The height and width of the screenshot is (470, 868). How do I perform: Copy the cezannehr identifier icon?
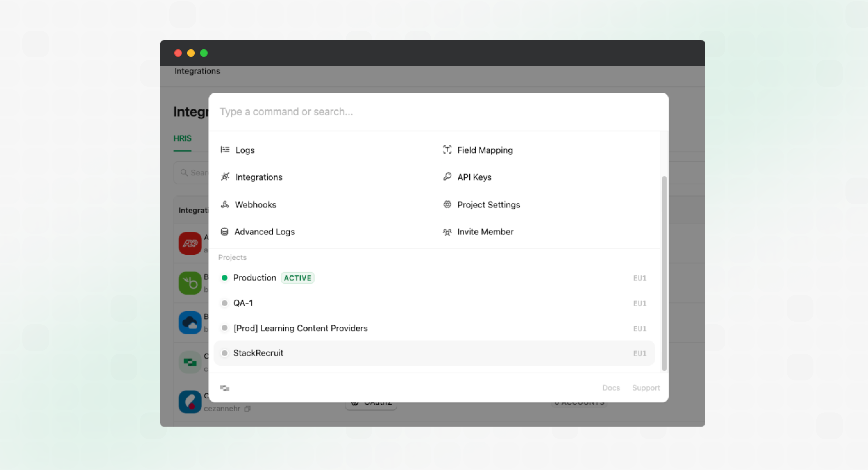(x=247, y=409)
